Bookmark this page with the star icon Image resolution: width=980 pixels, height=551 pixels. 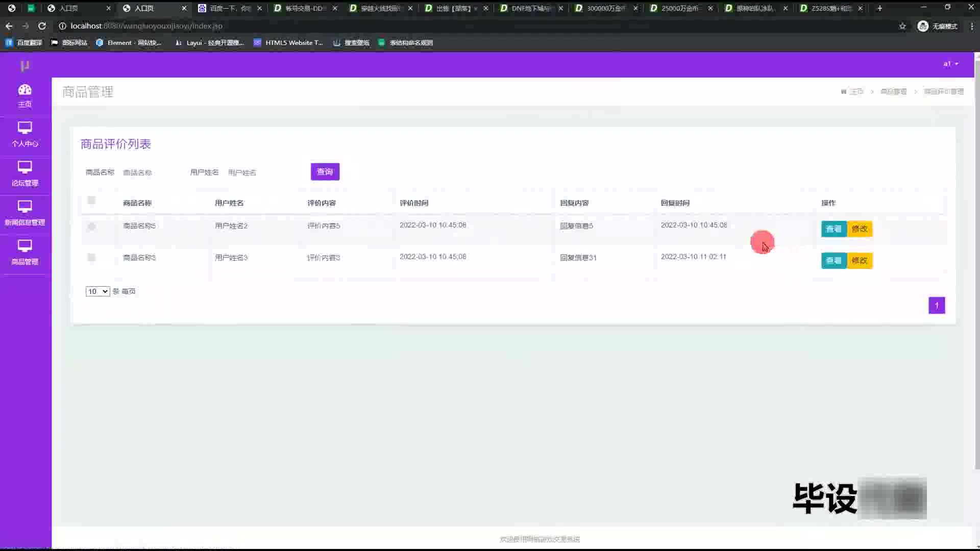[x=902, y=26]
